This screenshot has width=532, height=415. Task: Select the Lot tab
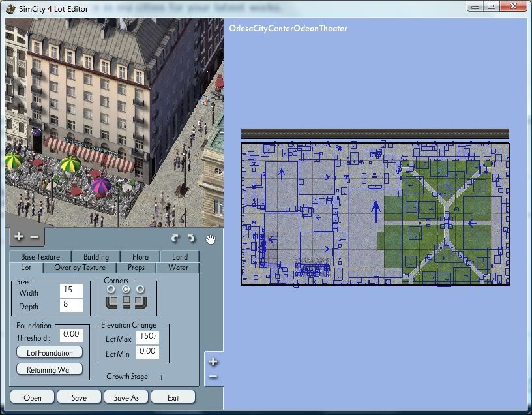pos(26,268)
